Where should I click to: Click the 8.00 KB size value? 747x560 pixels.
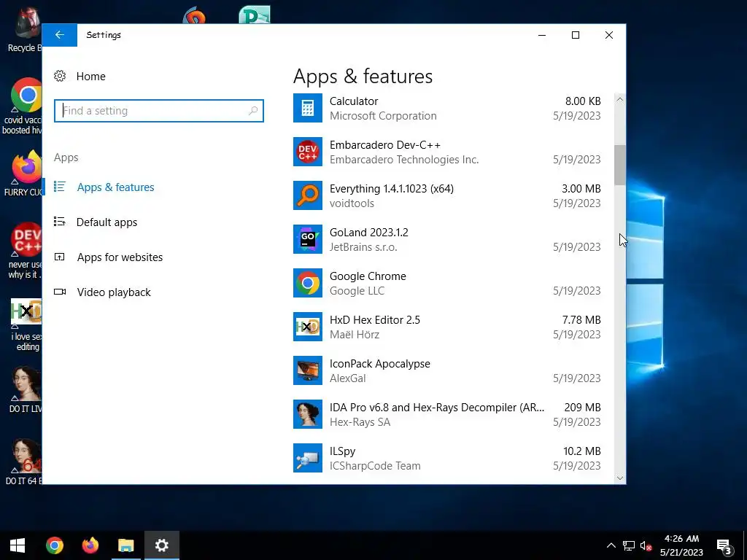click(583, 101)
